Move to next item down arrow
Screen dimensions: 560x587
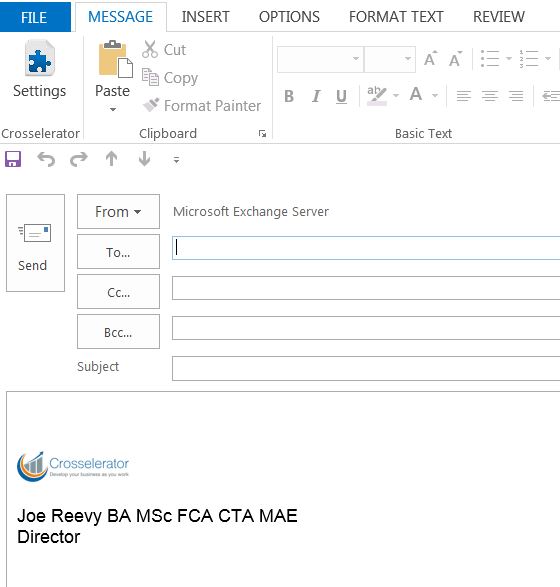click(x=144, y=159)
